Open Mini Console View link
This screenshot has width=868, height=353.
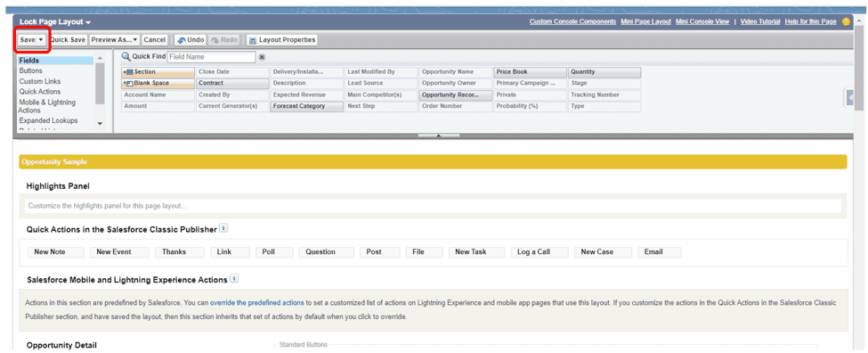click(702, 21)
